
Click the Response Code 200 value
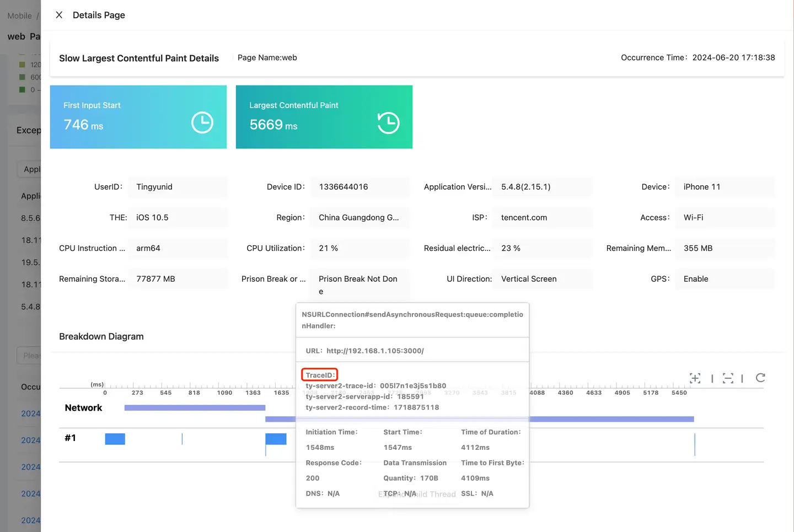[x=313, y=478]
